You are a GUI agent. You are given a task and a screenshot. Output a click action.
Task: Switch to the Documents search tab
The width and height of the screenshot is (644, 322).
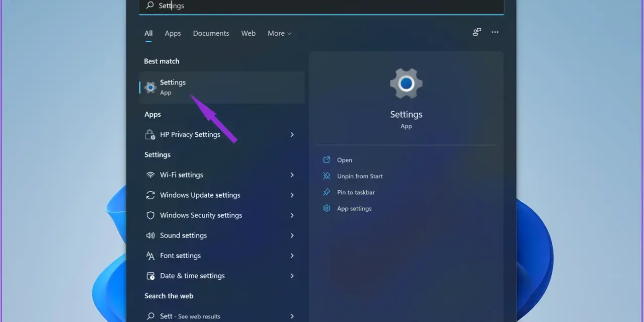pos(211,33)
